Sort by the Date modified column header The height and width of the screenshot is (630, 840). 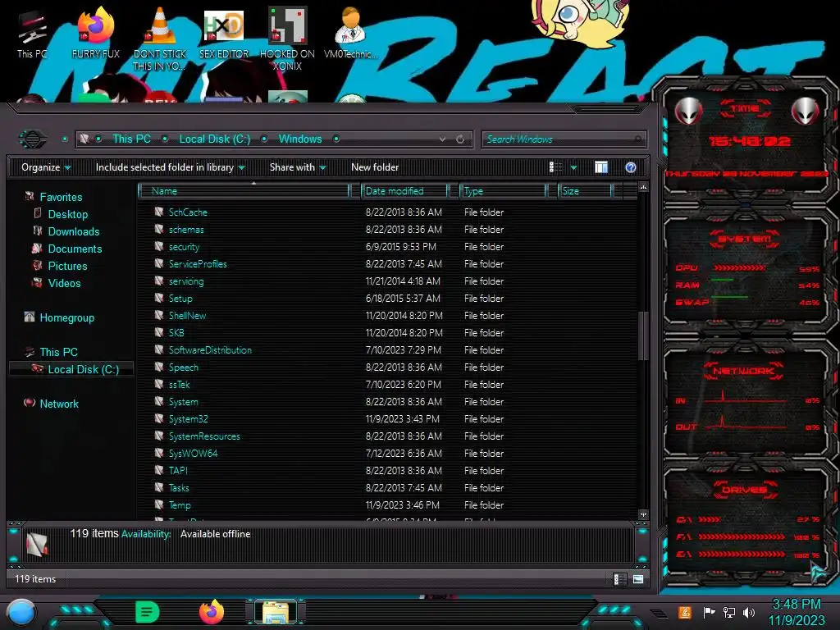pyautogui.click(x=404, y=190)
